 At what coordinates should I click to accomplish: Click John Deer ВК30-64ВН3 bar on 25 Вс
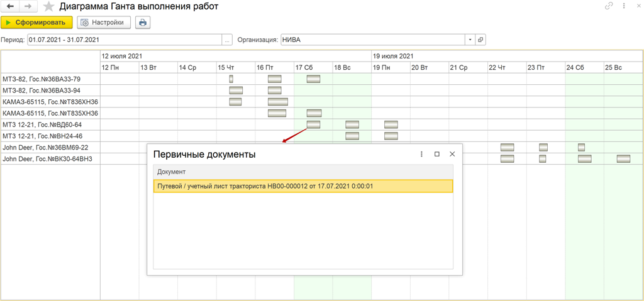click(623, 159)
